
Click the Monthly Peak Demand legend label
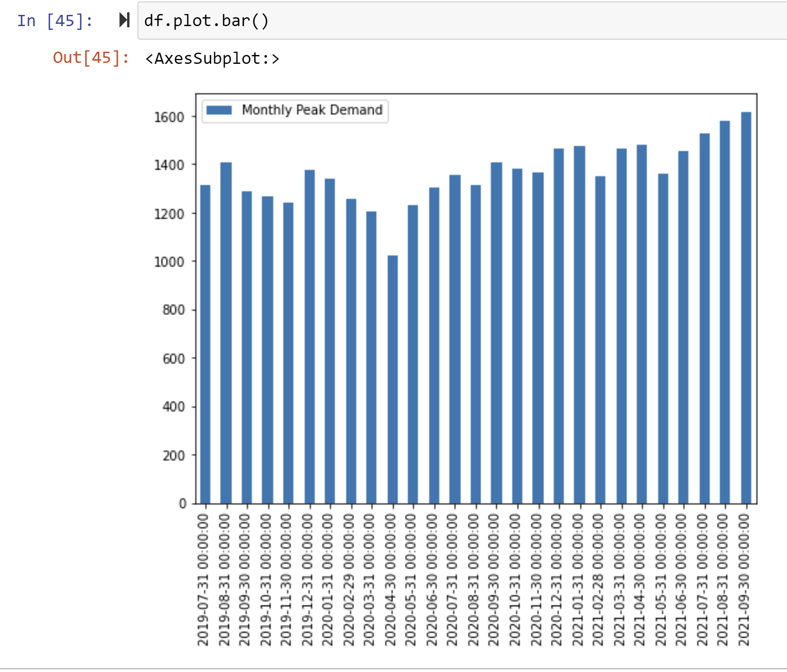(x=312, y=110)
